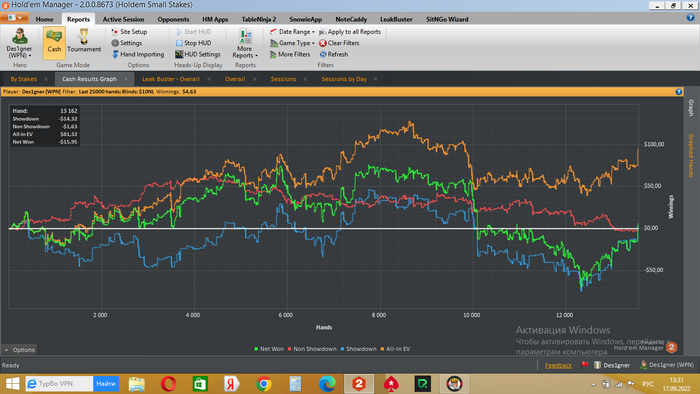
Task: Click the Feedback link
Action: pos(558,365)
